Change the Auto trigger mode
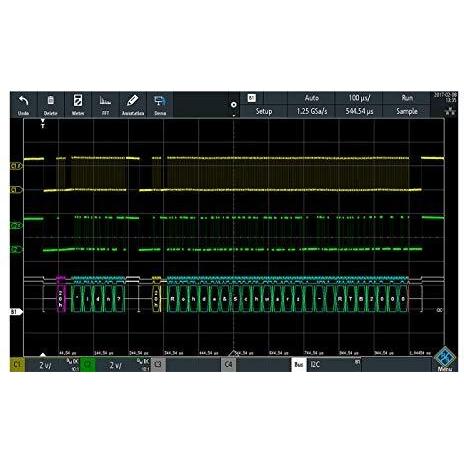Image resolution: width=464 pixels, height=464 pixels. pos(312,98)
